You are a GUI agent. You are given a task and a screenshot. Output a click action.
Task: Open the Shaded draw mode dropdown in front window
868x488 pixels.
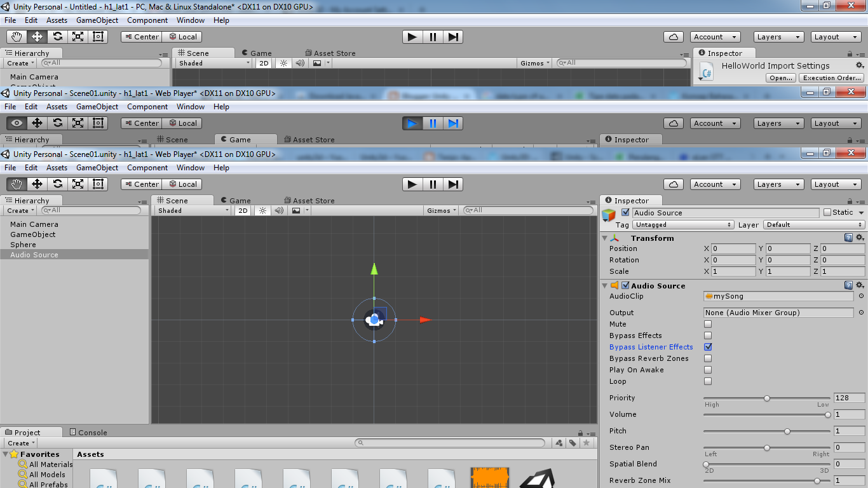(x=193, y=210)
